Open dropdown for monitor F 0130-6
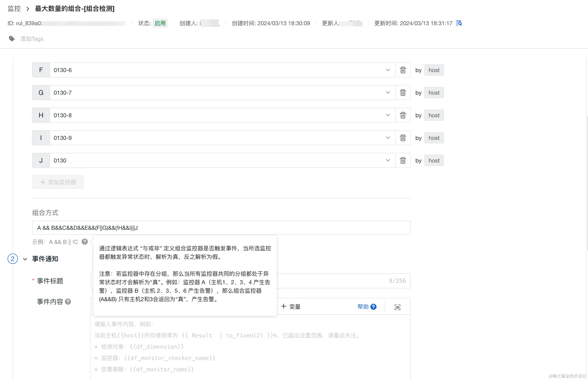The image size is (588, 380). (x=388, y=70)
